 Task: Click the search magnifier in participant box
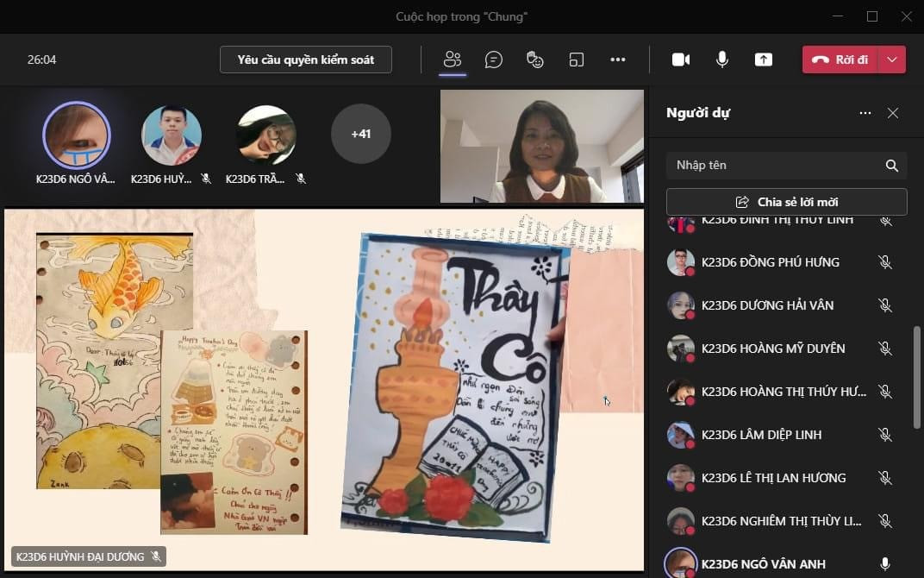[x=892, y=166]
